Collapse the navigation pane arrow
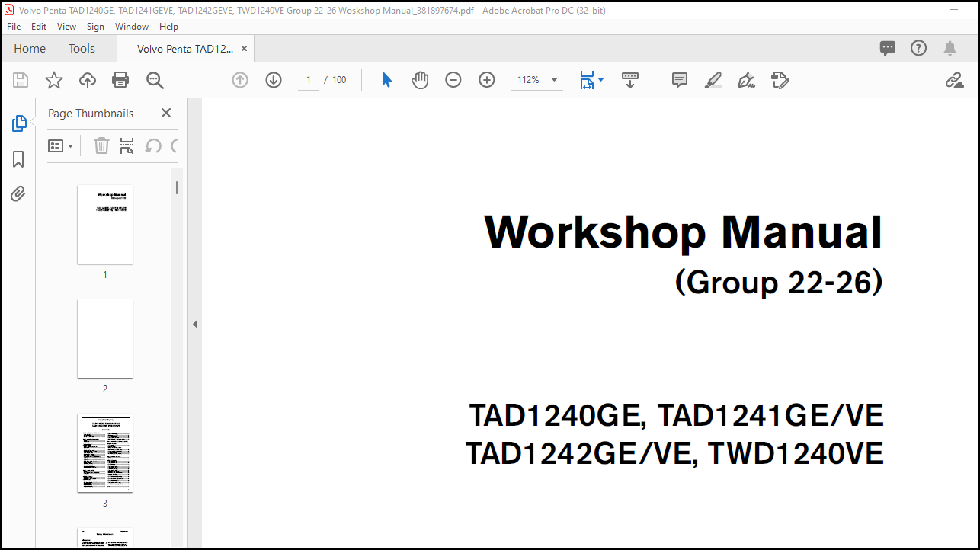This screenshot has height=550, width=980. click(194, 324)
